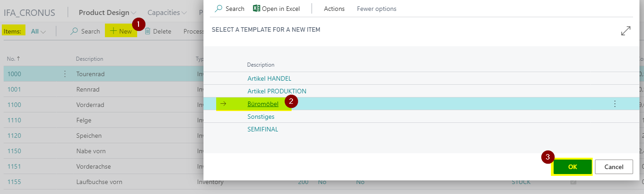Sort the list by the No. column header
This screenshot has height=194, width=644.
click(x=13, y=59)
